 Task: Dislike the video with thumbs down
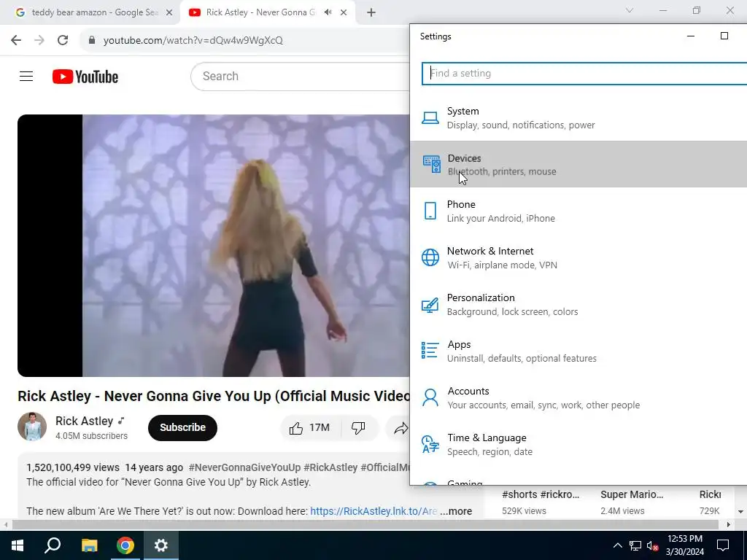[359, 427]
